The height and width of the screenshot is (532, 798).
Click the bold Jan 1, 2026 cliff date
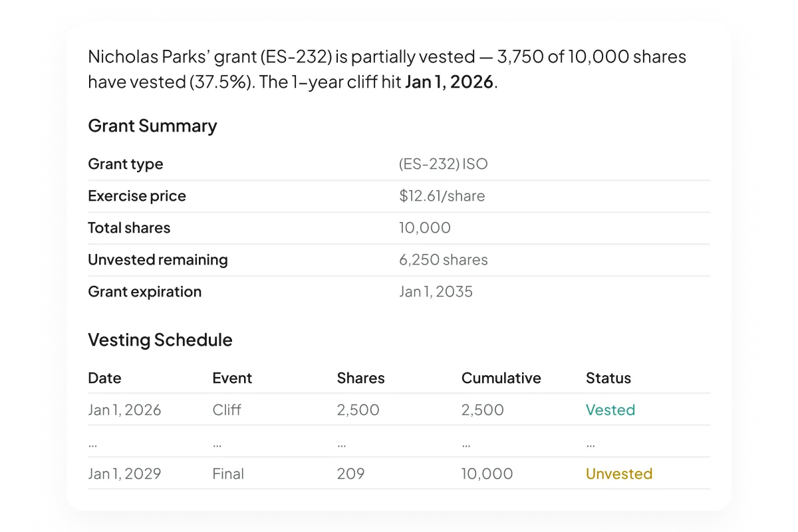point(449,82)
